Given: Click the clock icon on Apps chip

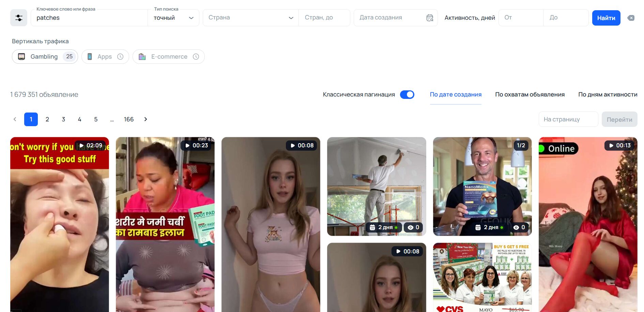Looking at the screenshot, I should (120, 57).
